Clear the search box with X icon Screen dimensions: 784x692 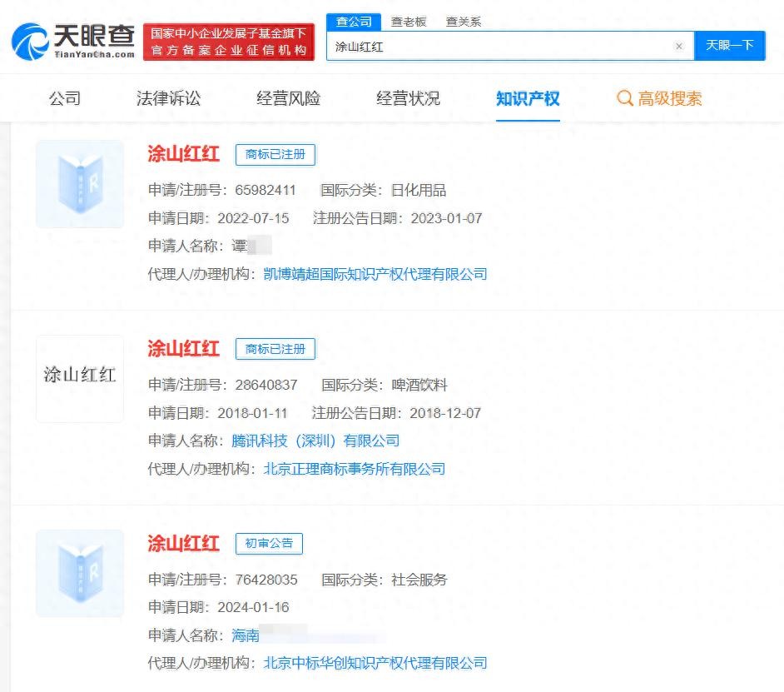click(679, 47)
